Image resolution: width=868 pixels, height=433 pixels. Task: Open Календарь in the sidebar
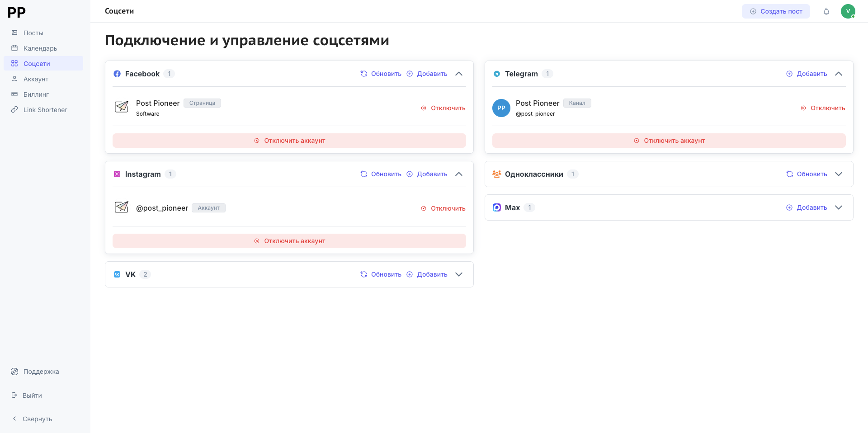(x=40, y=48)
